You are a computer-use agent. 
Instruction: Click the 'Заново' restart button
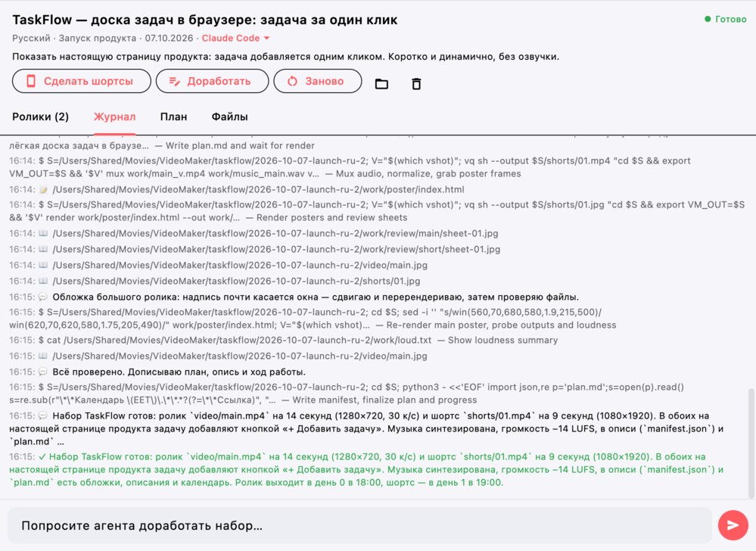[317, 81]
